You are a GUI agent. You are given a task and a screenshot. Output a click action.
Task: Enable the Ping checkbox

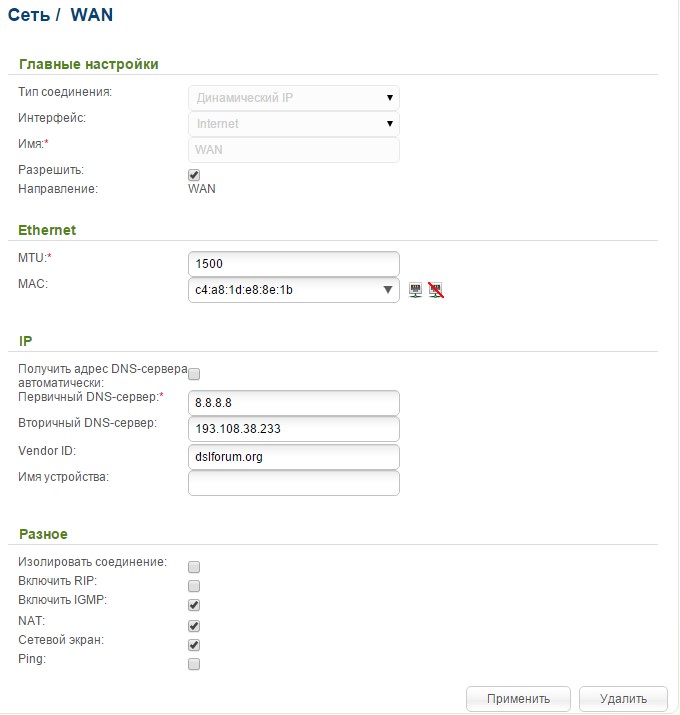(194, 664)
